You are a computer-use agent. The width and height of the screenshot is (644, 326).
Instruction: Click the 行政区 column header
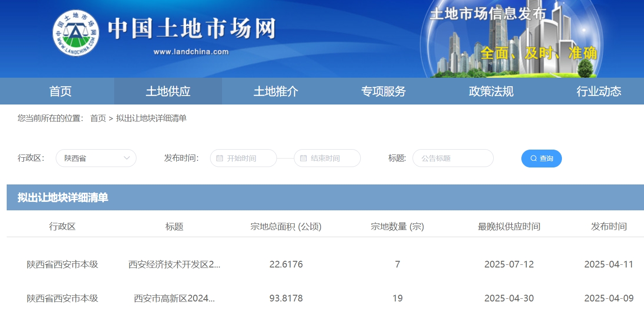[62, 226]
